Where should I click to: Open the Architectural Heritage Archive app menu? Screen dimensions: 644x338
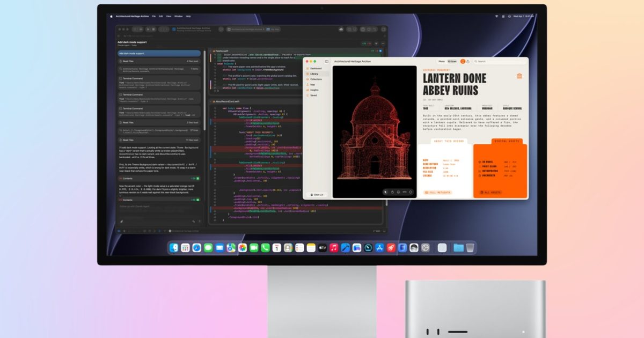pyautogui.click(x=132, y=16)
